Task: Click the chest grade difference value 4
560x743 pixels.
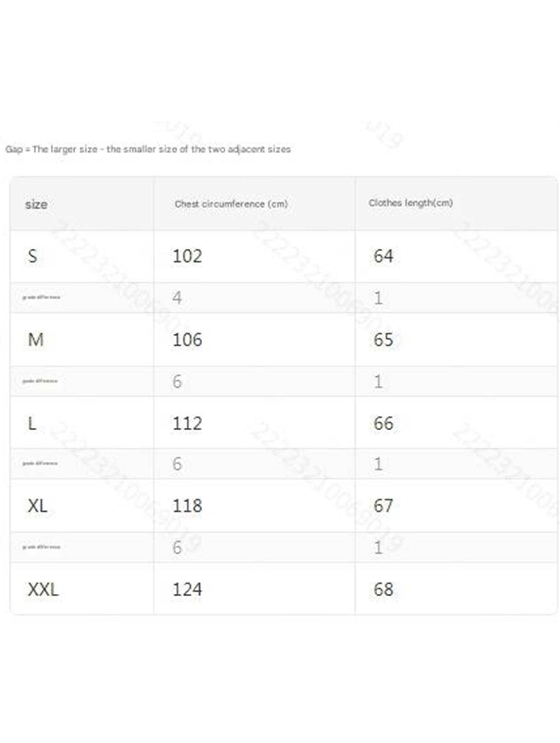Action: tap(177, 298)
